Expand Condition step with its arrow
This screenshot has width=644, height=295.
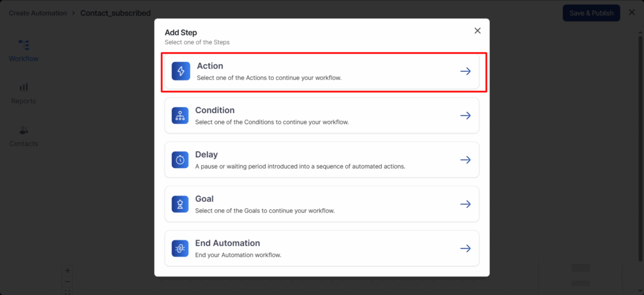pos(465,116)
